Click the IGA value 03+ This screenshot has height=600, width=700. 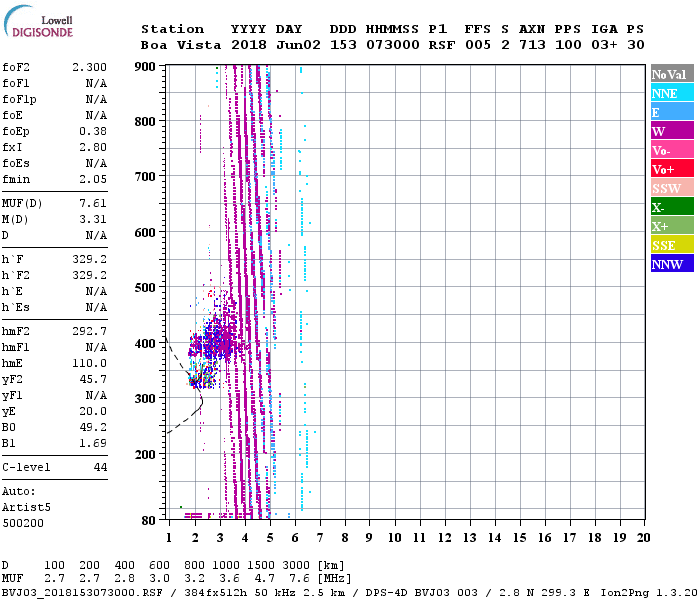[604, 45]
